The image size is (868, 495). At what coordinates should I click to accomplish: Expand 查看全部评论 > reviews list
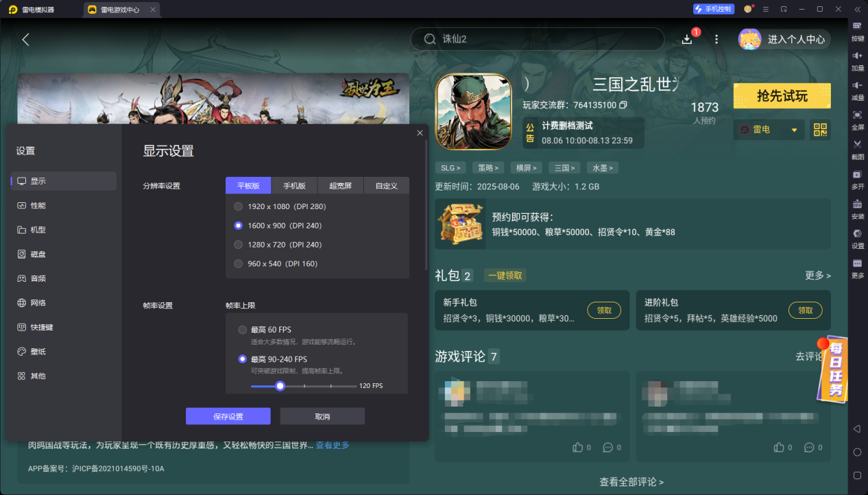click(x=631, y=482)
